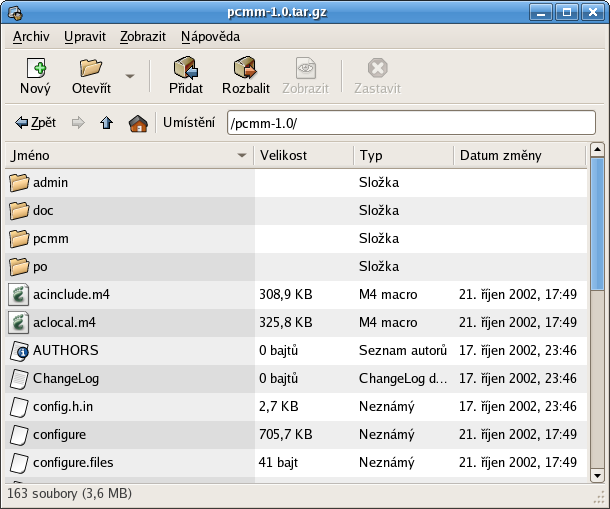
Task: Click the vertical scrollbar down arrow
Action: [597, 474]
